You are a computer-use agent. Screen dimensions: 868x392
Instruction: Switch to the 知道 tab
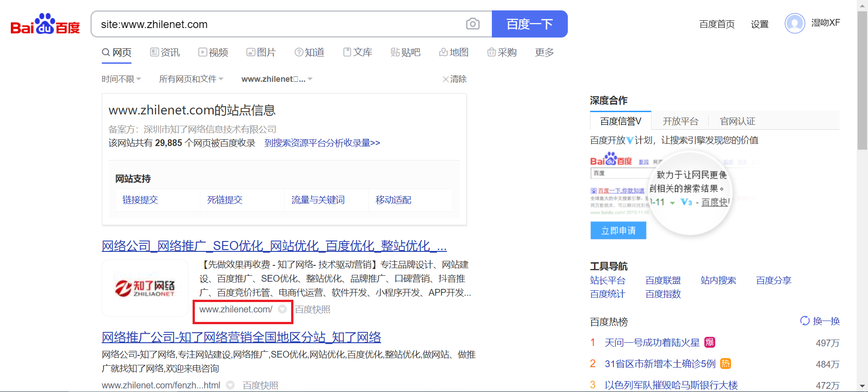tap(309, 52)
